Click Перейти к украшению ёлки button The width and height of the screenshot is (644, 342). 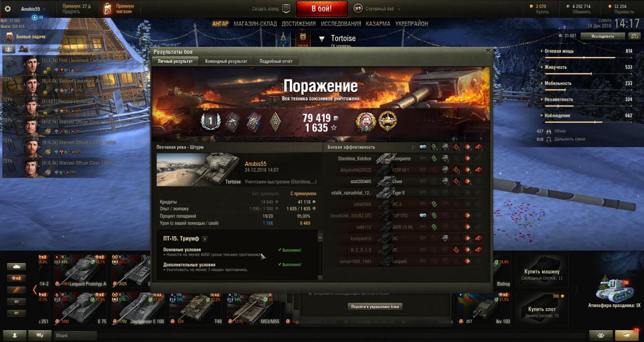point(375,307)
